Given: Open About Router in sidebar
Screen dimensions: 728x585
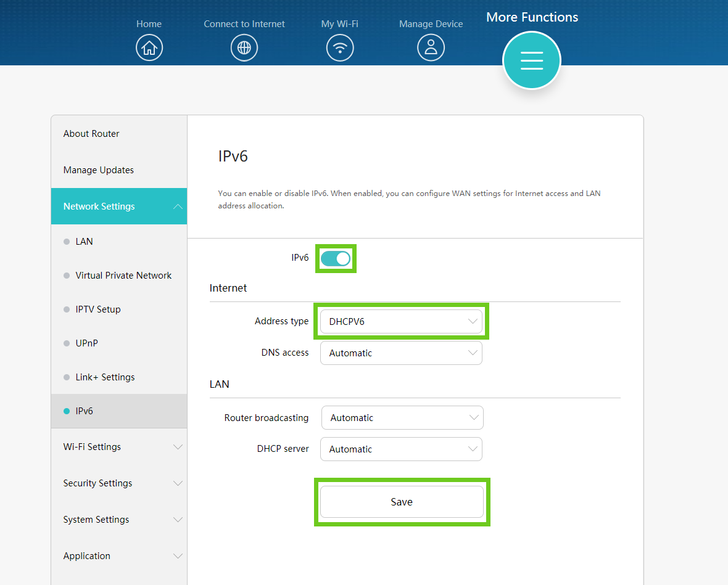Looking at the screenshot, I should (91, 134).
